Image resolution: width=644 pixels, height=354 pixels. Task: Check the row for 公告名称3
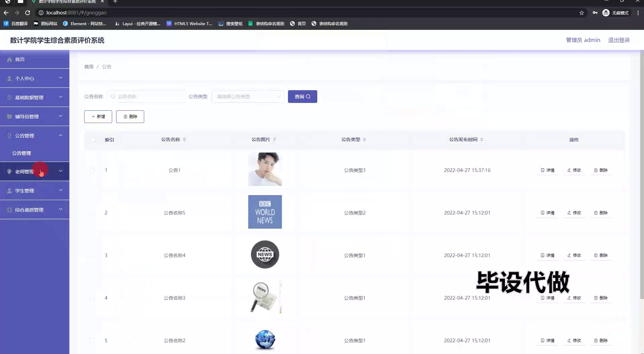tap(92, 298)
